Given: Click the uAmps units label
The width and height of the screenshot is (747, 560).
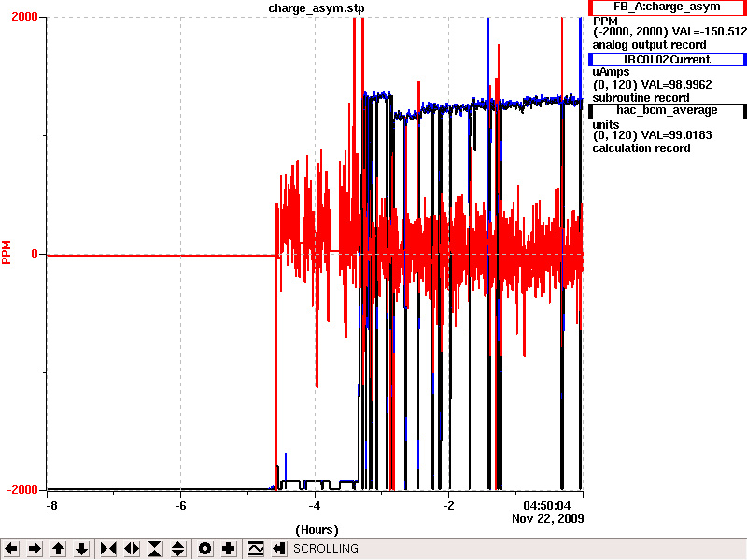Looking at the screenshot, I should (x=612, y=72).
